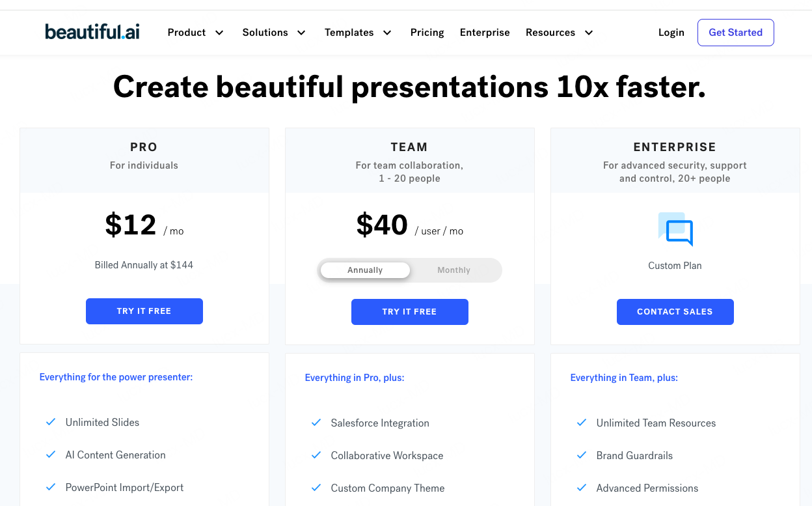Image resolution: width=812 pixels, height=506 pixels.
Task: Click the 'AI Content Generation' feature text
Action: click(115, 455)
